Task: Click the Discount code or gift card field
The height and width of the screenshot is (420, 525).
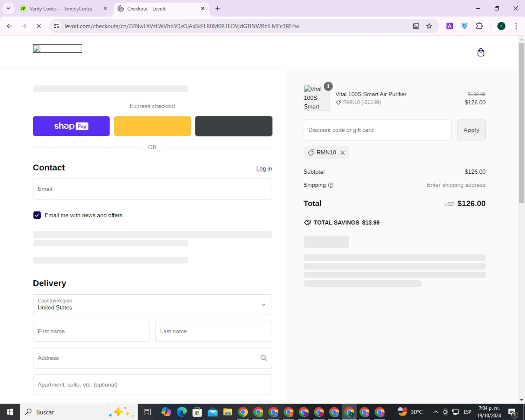Action: coord(378,130)
